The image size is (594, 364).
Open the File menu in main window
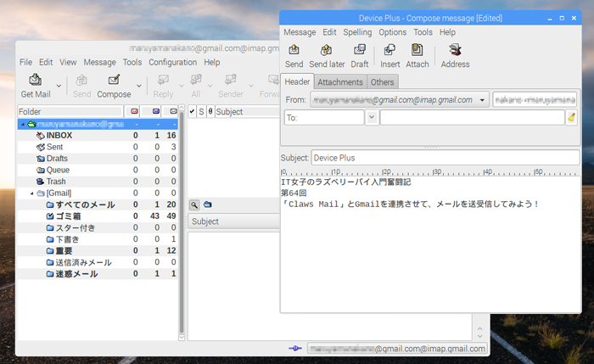[x=25, y=62]
